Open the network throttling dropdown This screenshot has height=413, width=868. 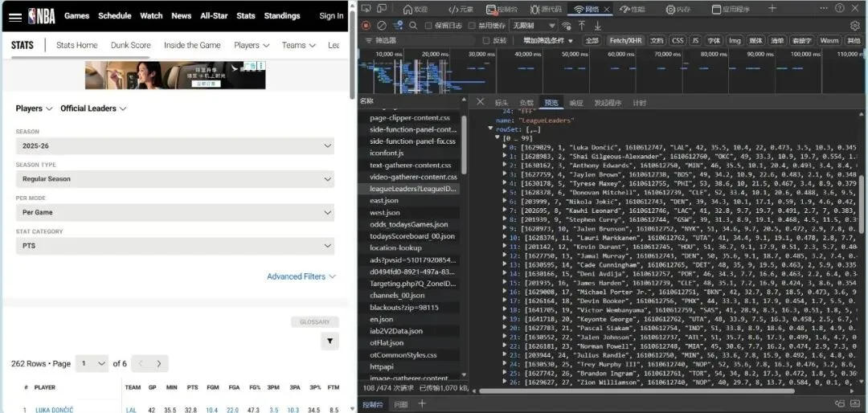tap(533, 26)
